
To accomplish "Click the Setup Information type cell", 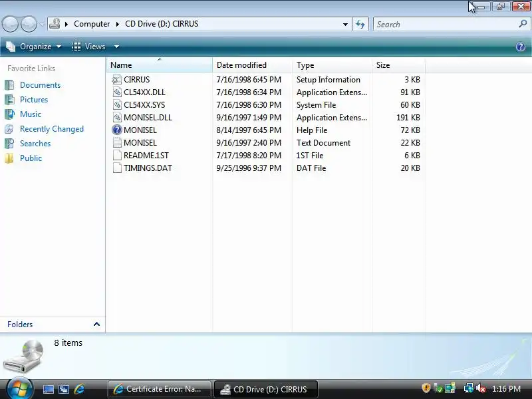I will click(329, 80).
